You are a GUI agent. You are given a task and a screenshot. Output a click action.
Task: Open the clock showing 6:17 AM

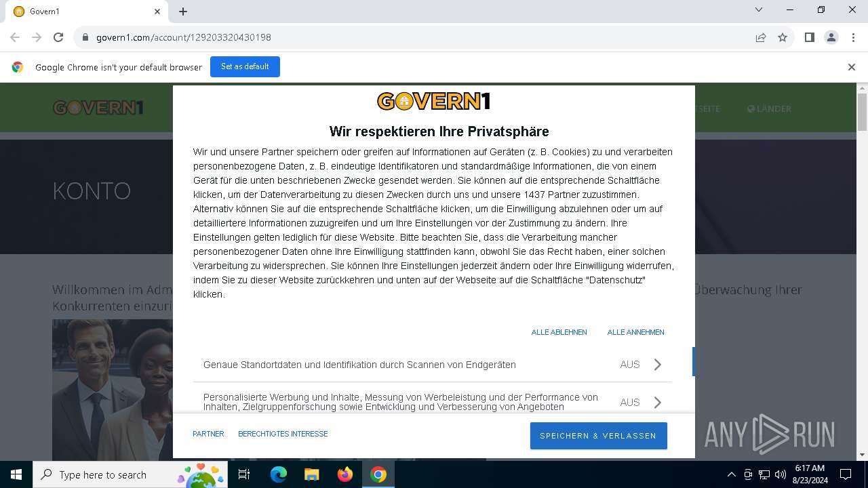[810, 474]
